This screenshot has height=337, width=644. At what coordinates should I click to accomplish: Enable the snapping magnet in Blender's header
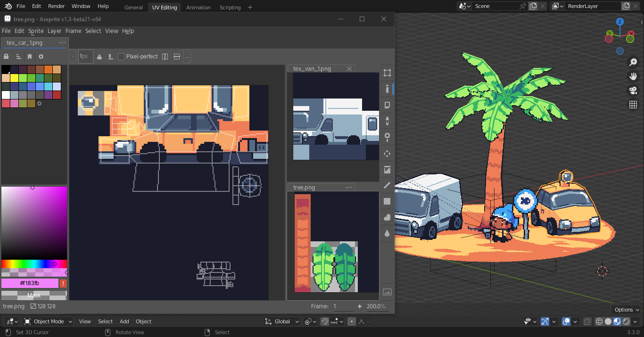tap(324, 321)
